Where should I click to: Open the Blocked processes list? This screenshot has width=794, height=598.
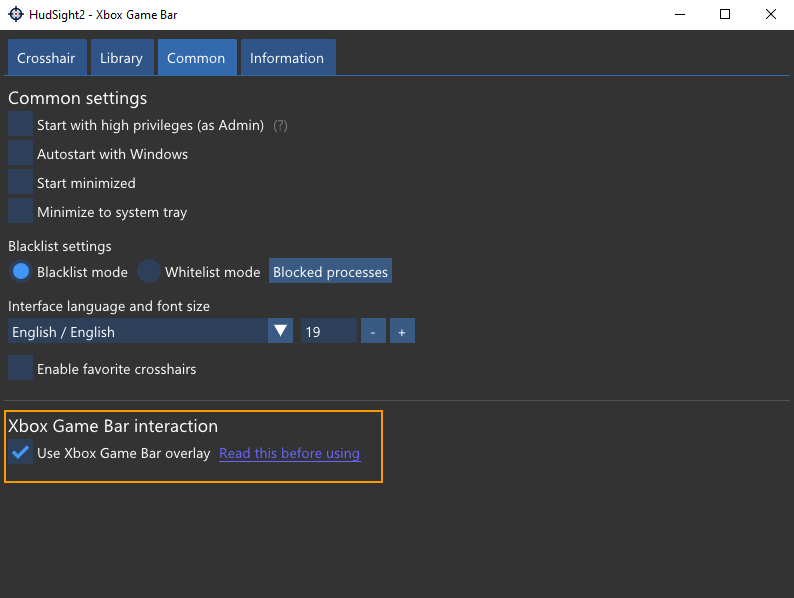point(330,271)
